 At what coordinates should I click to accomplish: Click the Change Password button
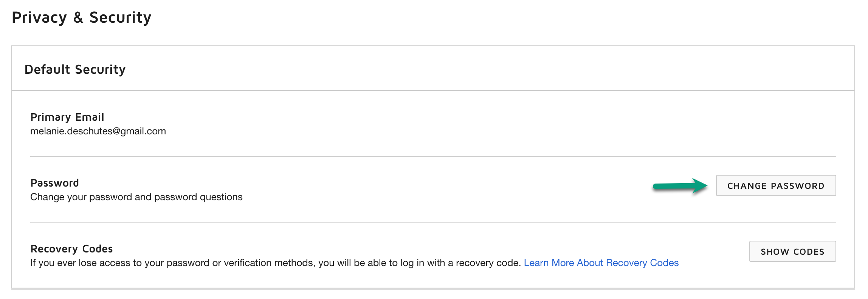(775, 185)
